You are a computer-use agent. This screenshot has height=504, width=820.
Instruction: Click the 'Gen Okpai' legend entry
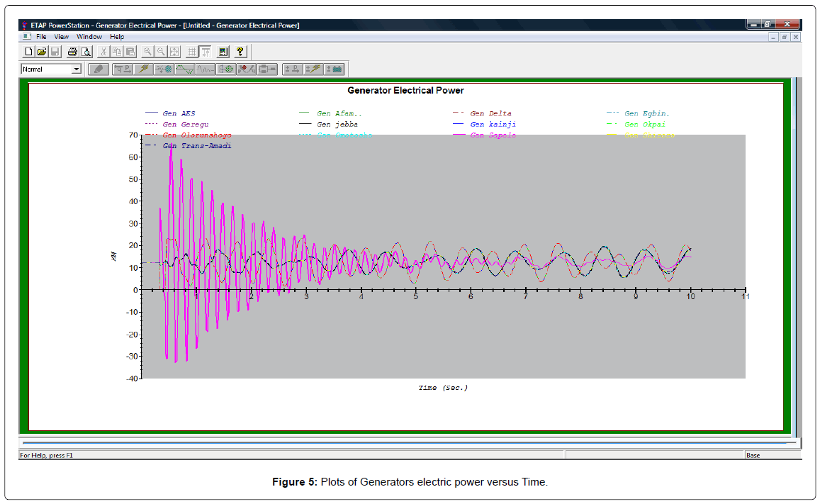(636, 125)
